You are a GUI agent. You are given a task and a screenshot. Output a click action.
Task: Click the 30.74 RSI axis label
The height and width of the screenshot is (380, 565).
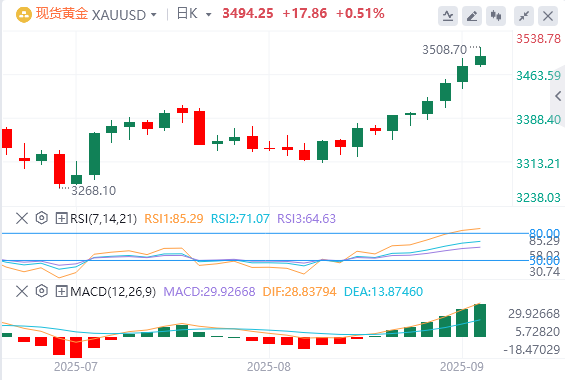544,272
